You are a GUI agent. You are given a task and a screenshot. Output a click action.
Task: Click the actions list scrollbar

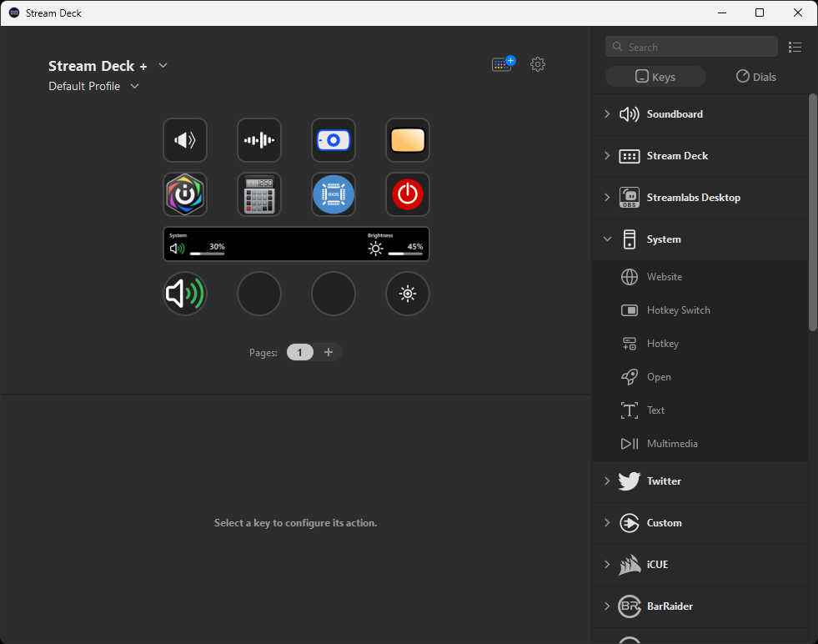(x=812, y=212)
